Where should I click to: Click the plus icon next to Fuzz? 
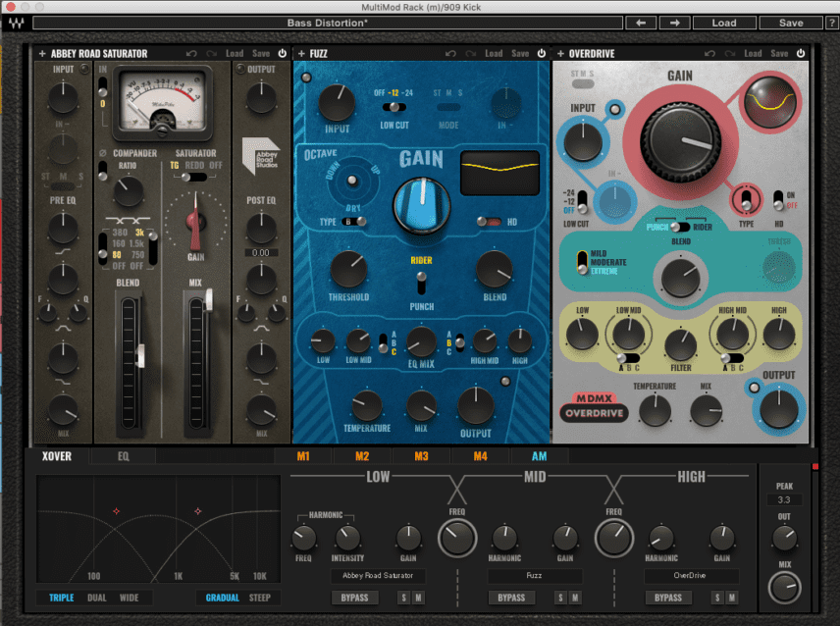tap(301, 54)
